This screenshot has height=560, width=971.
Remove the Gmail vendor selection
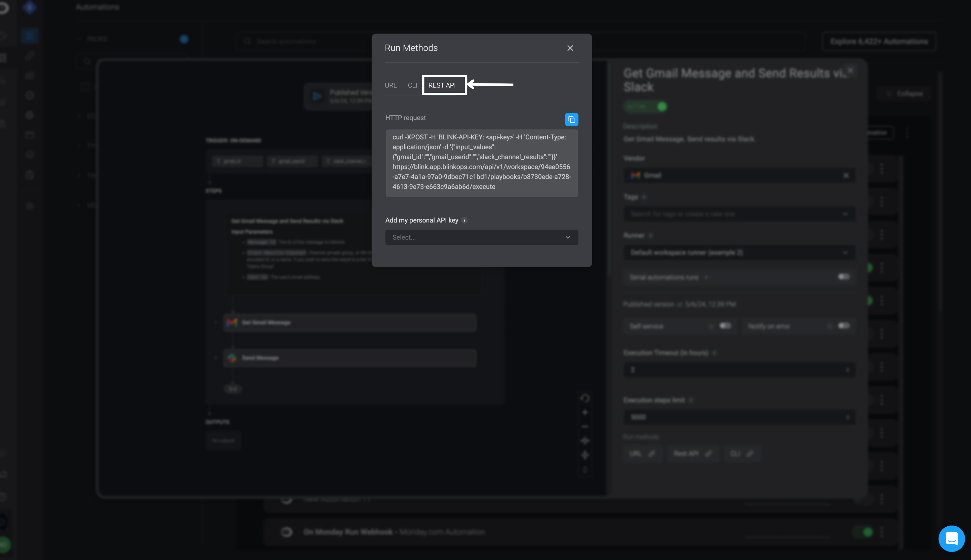tap(846, 176)
